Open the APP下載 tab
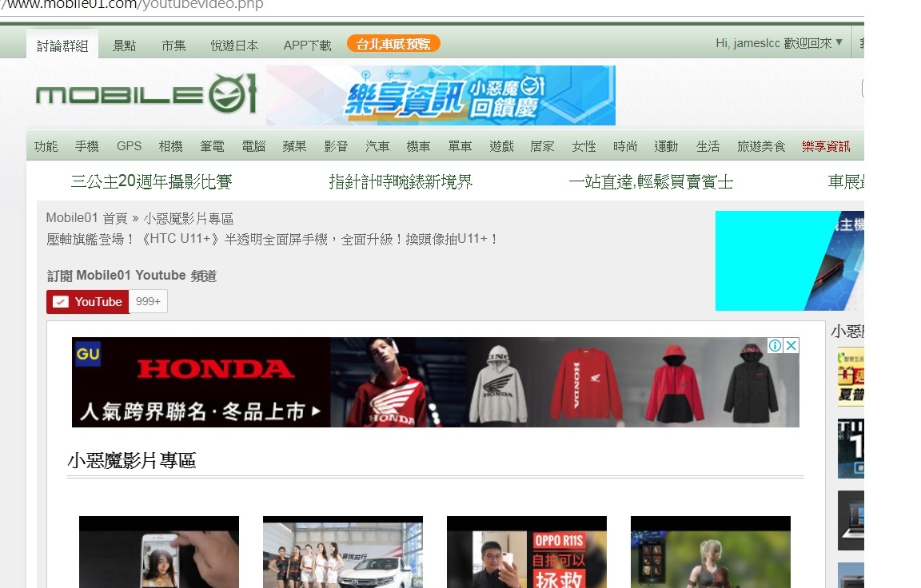Image resolution: width=921 pixels, height=588 pixels. coord(307,46)
